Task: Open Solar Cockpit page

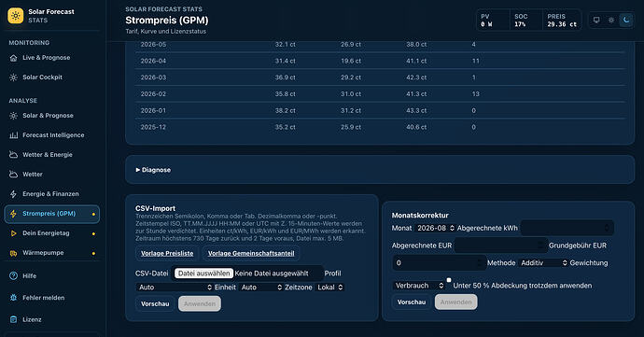Action: (x=51, y=77)
